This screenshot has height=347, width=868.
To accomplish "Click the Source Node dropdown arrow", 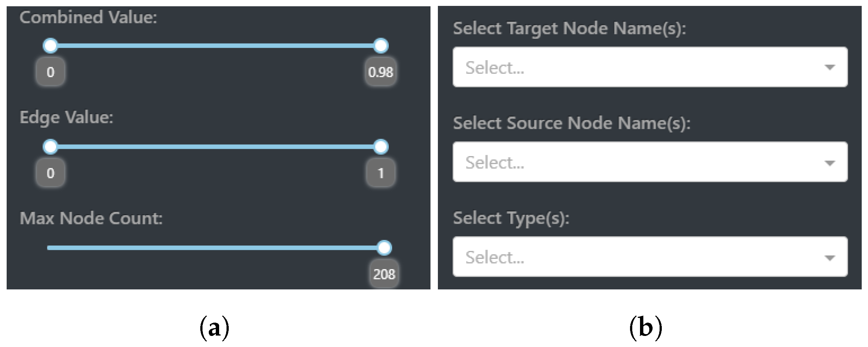I will (x=830, y=163).
